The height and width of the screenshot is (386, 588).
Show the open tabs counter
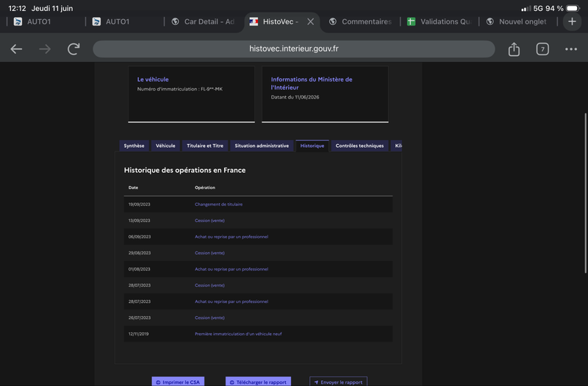[x=542, y=49]
